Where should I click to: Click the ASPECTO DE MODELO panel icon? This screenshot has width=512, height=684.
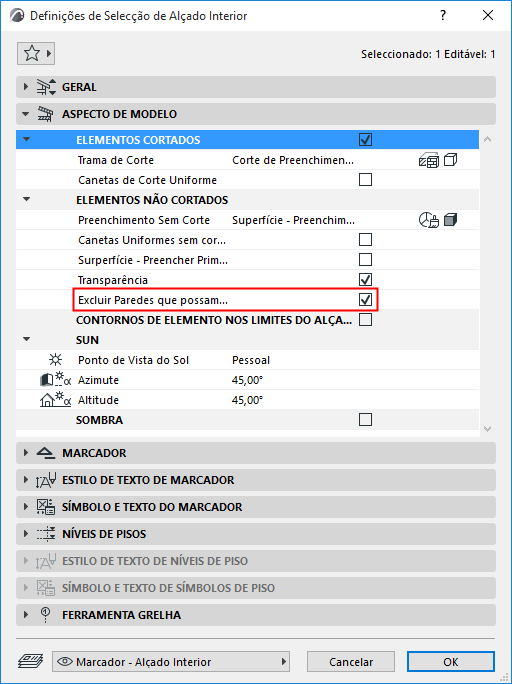tap(45, 114)
